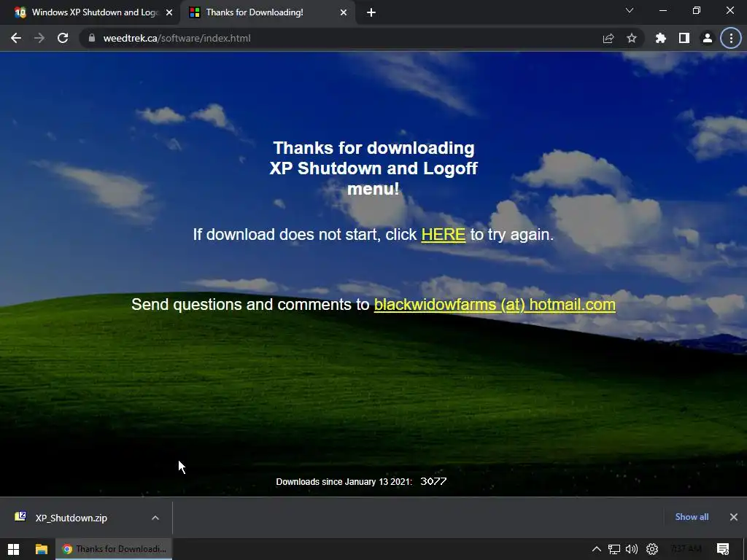Image resolution: width=747 pixels, height=560 pixels.
Task: Minimize the Chrome window
Action: [x=663, y=10]
